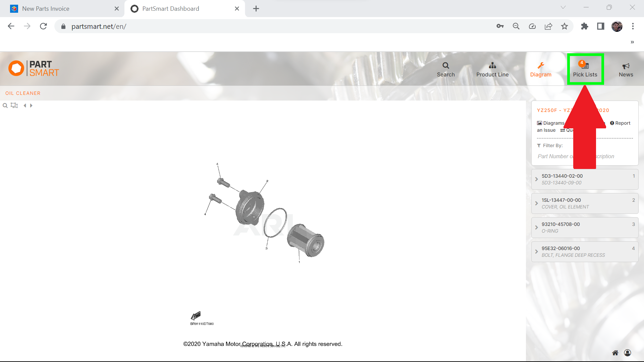Open the Product Line section

(492, 69)
